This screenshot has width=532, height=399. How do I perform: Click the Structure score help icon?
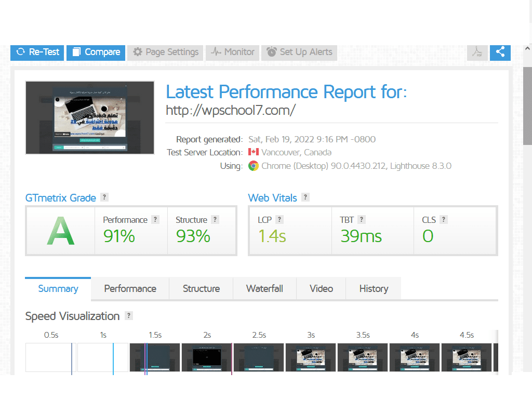click(215, 220)
